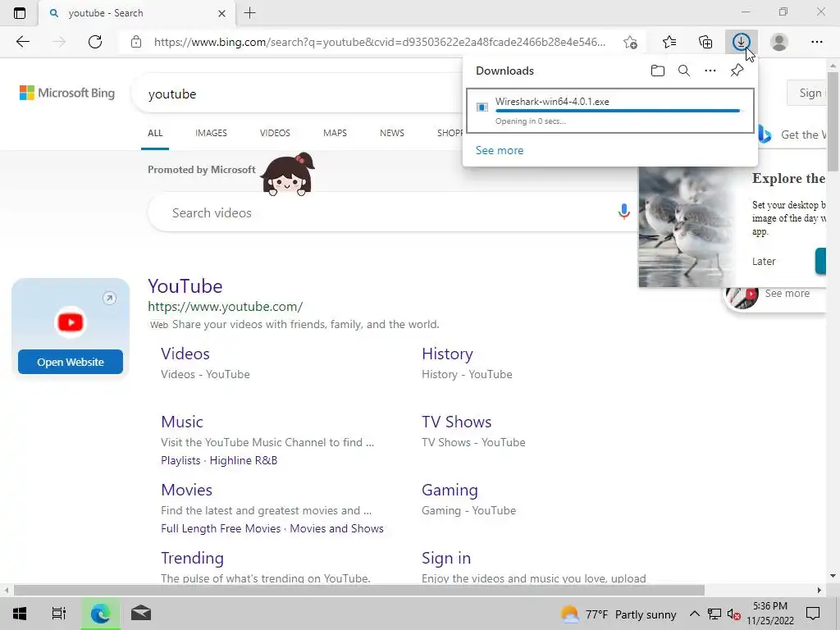Screen dimensions: 840x630
Task: Open the Sign in sublink
Action: click(x=446, y=558)
